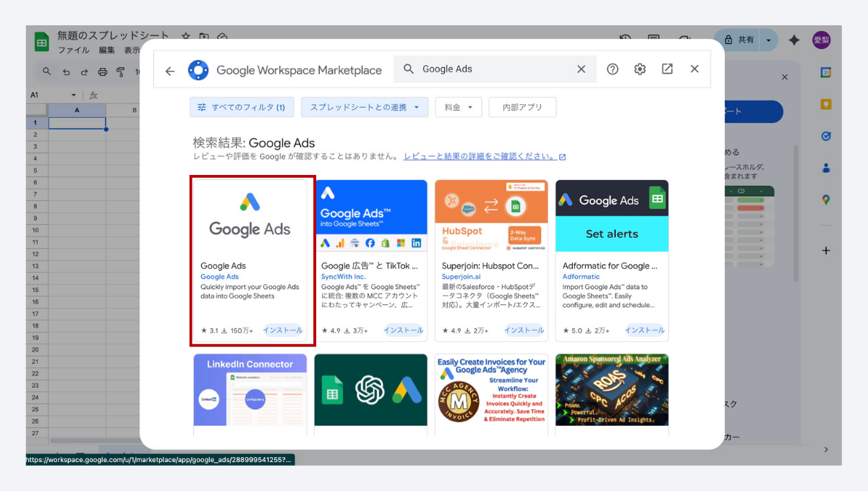868x491 pixels.
Task: Open Contacts in the side panel
Action: (825, 168)
